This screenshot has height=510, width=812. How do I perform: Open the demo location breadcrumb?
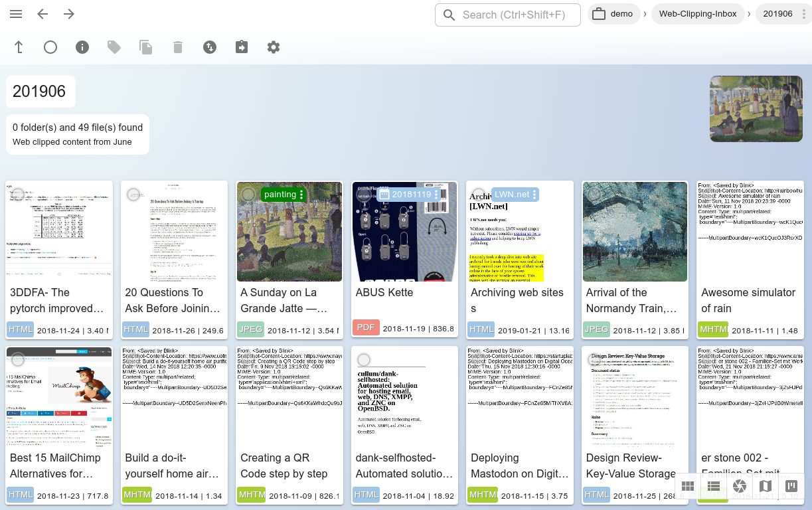point(613,14)
